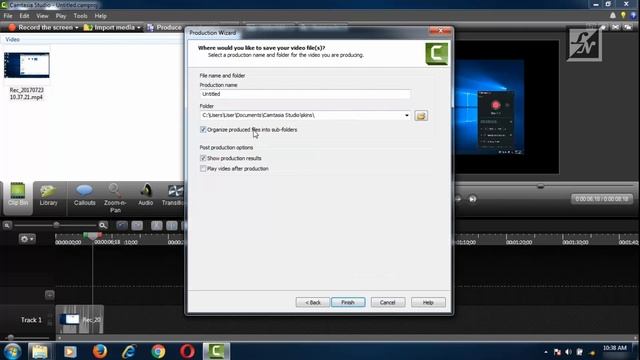The width and height of the screenshot is (640, 360).
Task: Click the Cancel button in wizard
Action: click(x=388, y=302)
